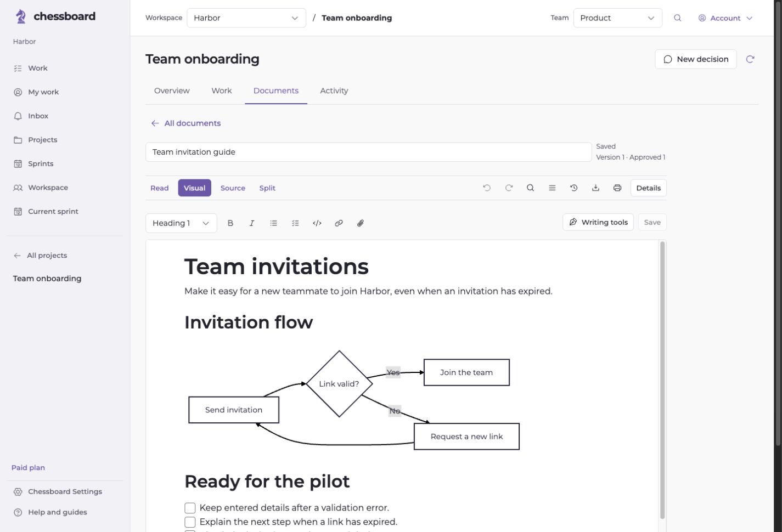Click the 'Ready for the pilot' heading
782x532 pixels.
click(x=267, y=482)
